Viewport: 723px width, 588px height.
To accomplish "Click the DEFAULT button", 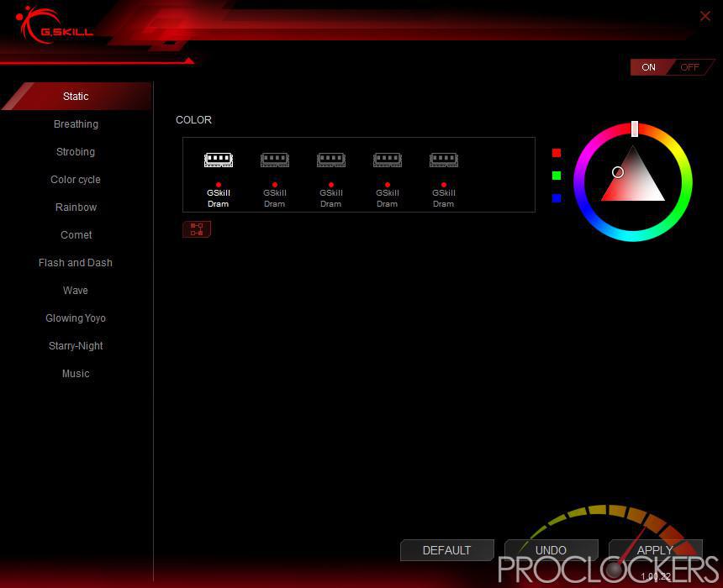I will point(446,550).
